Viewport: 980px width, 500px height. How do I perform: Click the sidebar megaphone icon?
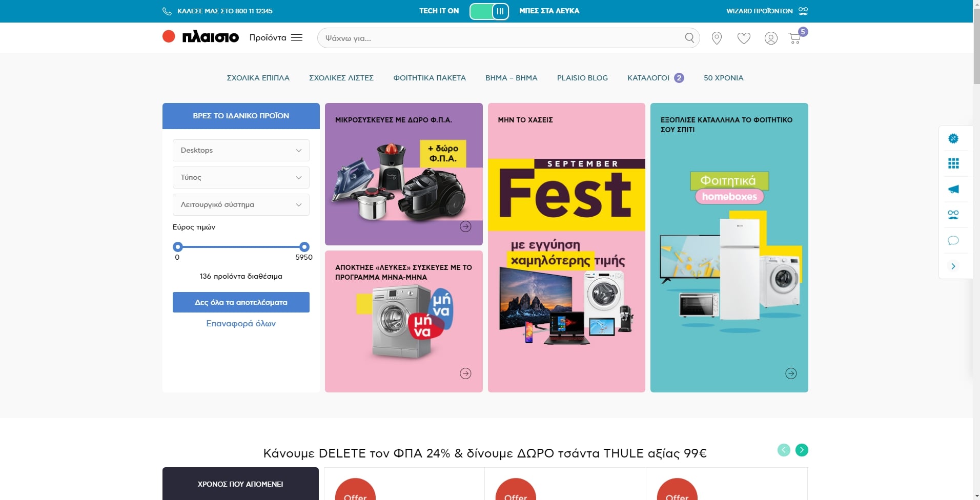coord(953,189)
